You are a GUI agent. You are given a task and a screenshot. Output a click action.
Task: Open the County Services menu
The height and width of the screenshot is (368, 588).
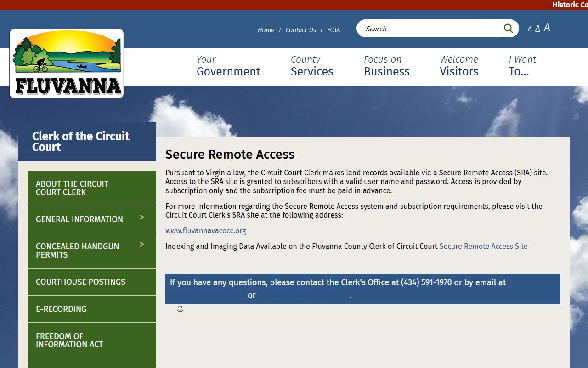tap(312, 66)
